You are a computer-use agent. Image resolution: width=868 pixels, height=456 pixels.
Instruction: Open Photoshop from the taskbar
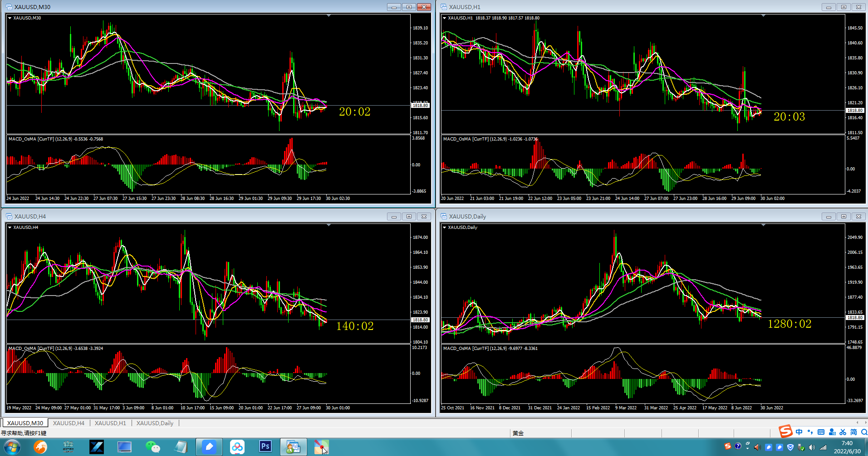265,446
